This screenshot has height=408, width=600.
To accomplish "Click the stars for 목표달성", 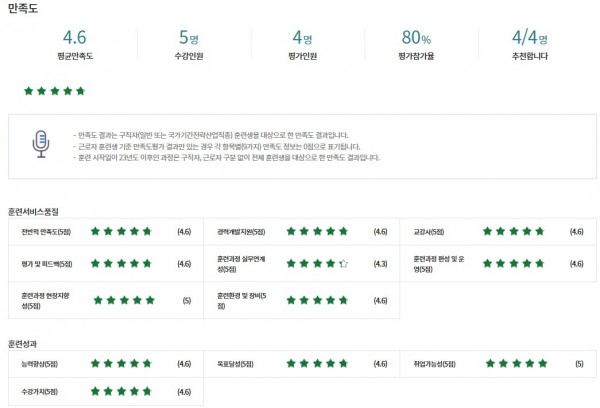I will [317, 363].
